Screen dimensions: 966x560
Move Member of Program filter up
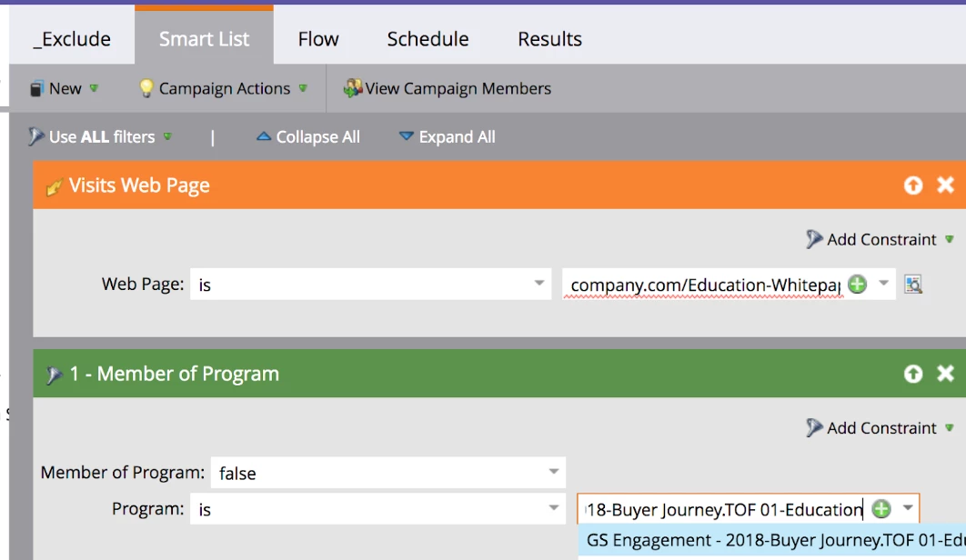click(913, 374)
